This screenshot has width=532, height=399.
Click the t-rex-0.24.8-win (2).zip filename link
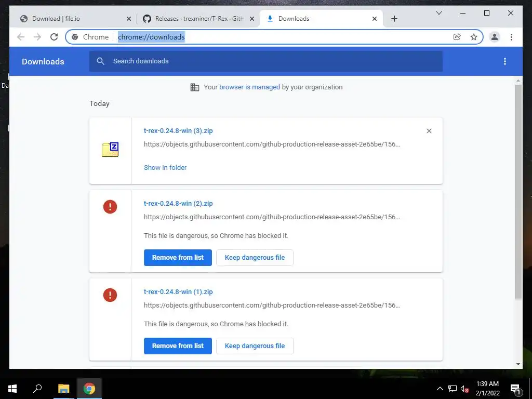tap(178, 204)
